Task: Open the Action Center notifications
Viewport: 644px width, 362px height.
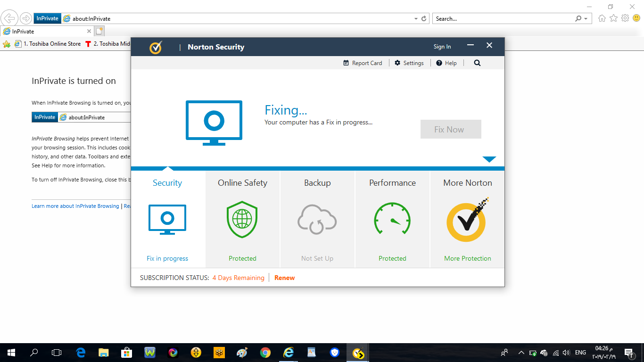Action: [628, 352]
